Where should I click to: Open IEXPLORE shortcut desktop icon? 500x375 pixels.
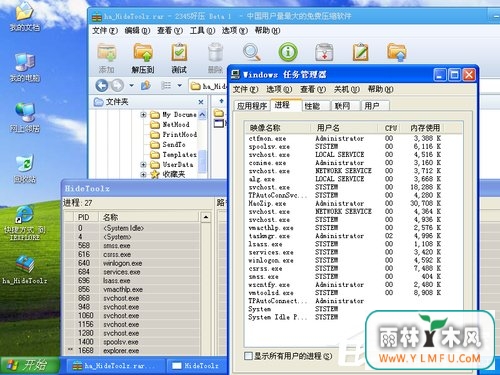pos(24,223)
